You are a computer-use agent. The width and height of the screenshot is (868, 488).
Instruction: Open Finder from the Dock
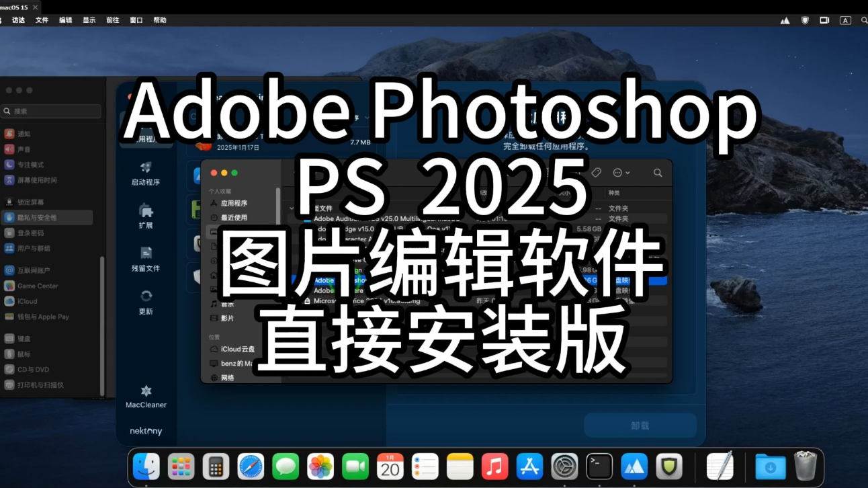click(x=146, y=466)
